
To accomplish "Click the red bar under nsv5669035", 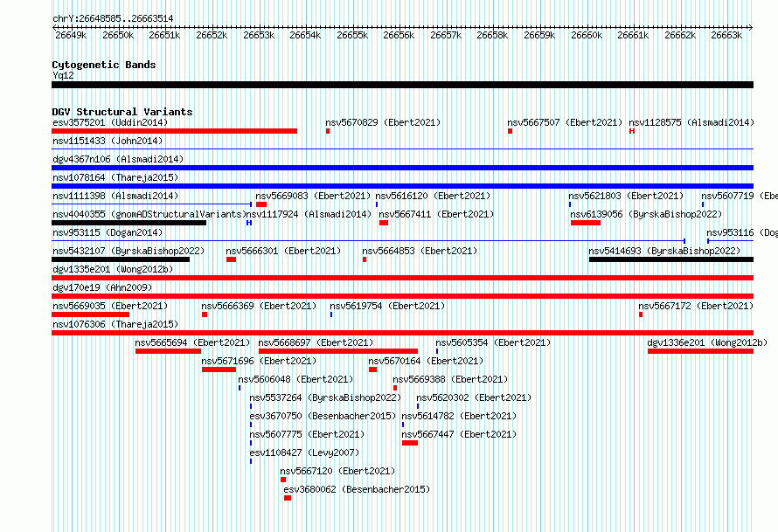I will coord(90,314).
